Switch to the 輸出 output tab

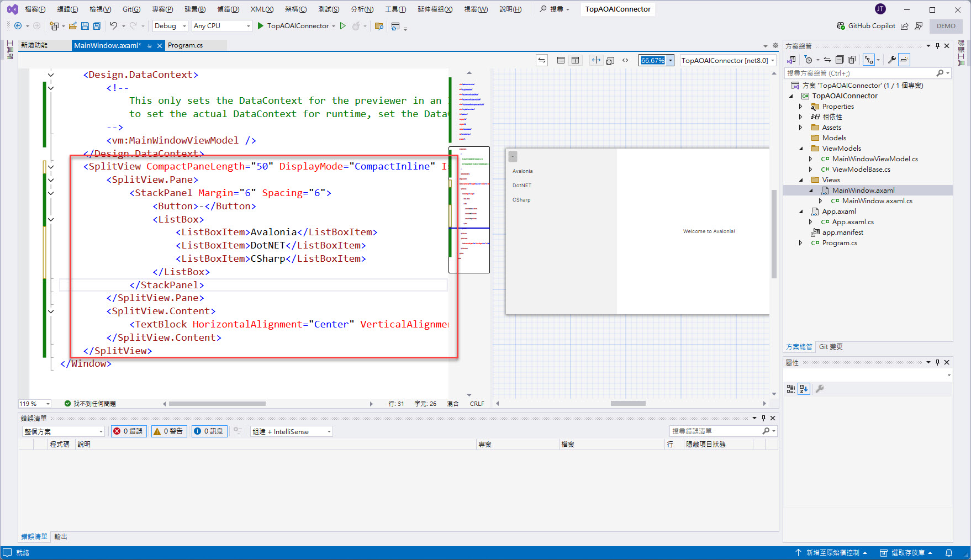tap(61, 537)
